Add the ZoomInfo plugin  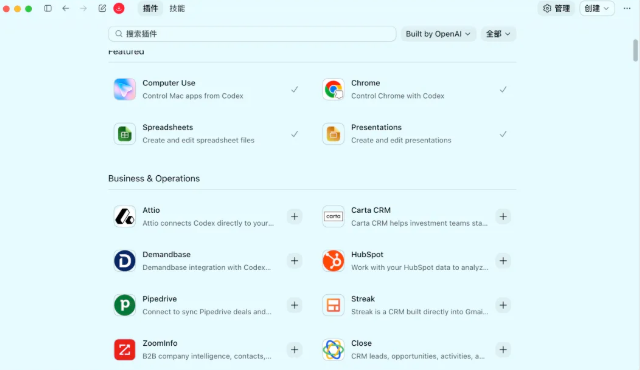(x=294, y=350)
